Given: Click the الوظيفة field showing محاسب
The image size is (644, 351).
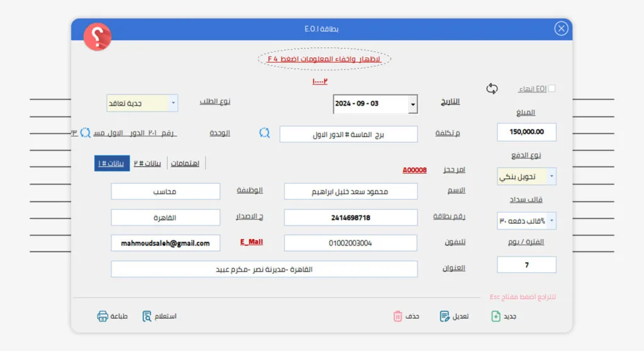Looking at the screenshot, I should coord(165,191).
